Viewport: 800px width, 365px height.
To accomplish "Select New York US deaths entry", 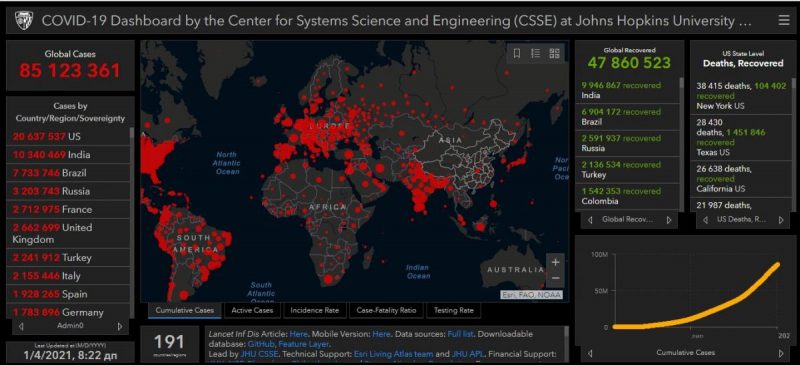I will 741,96.
